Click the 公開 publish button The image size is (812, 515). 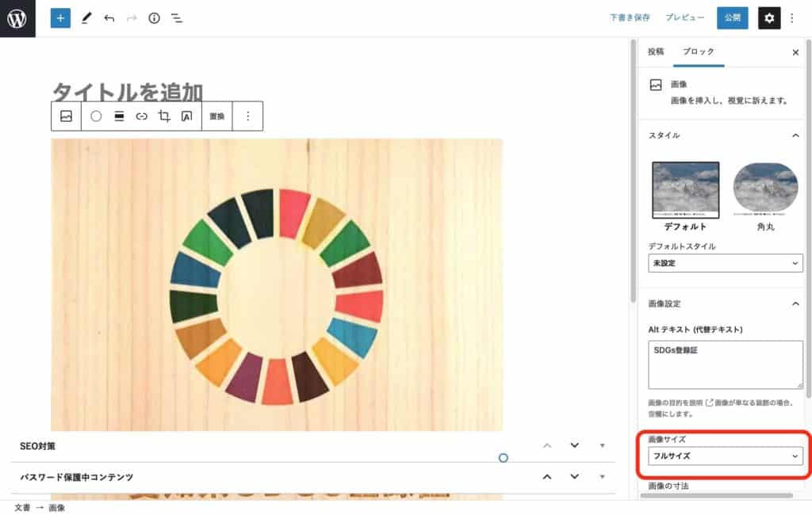point(732,18)
